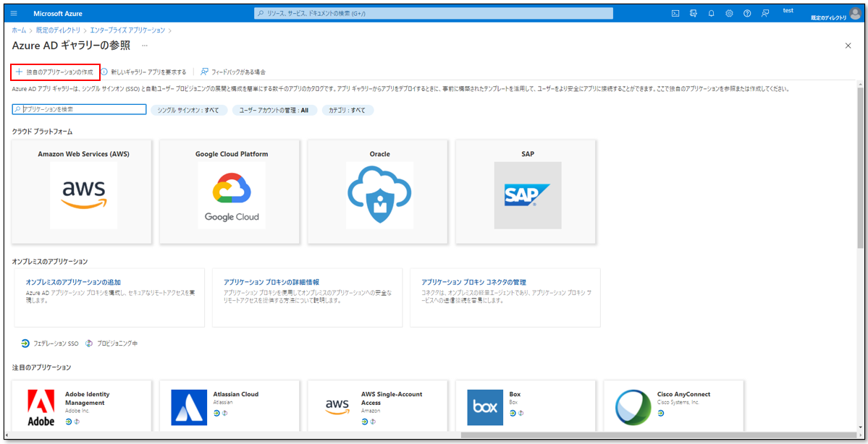
Task: Go to ホーム in the breadcrumb
Action: click(x=19, y=30)
